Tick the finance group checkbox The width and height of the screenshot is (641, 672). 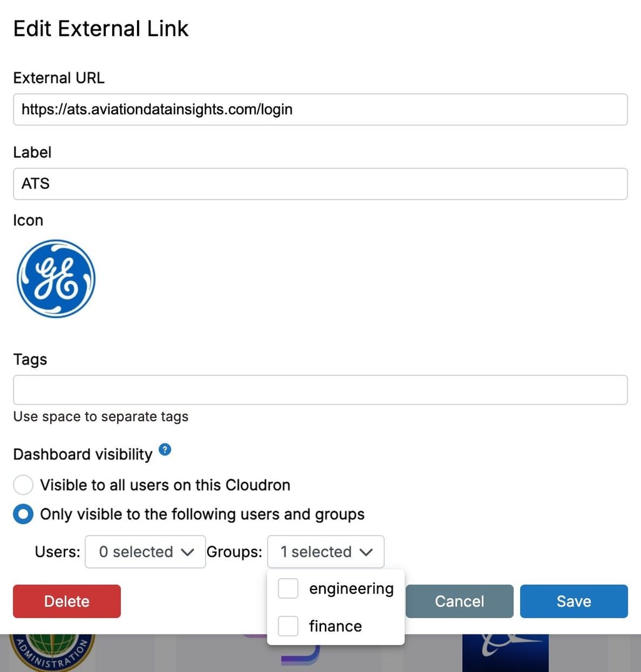click(x=288, y=626)
